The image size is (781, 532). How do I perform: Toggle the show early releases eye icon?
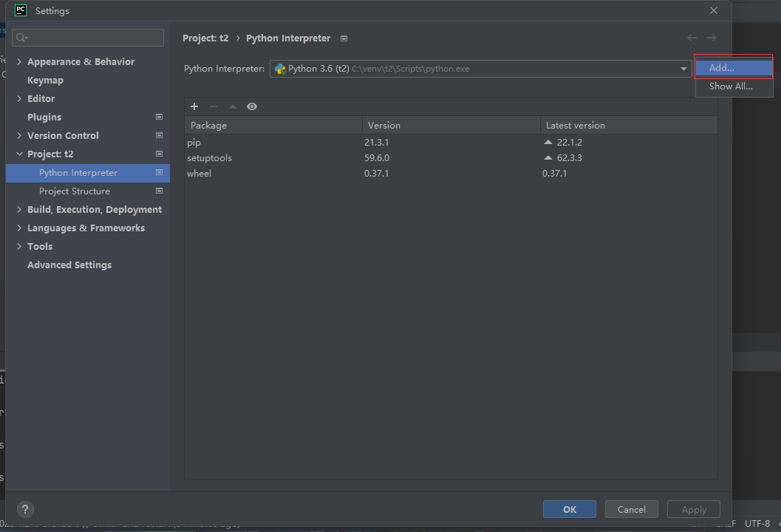coord(252,106)
